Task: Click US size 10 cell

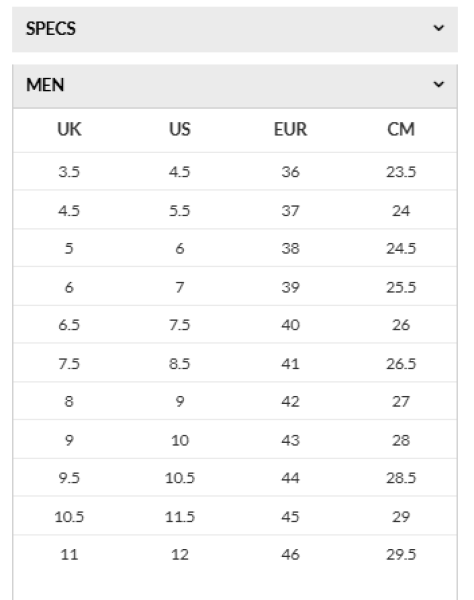Action: 180,440
